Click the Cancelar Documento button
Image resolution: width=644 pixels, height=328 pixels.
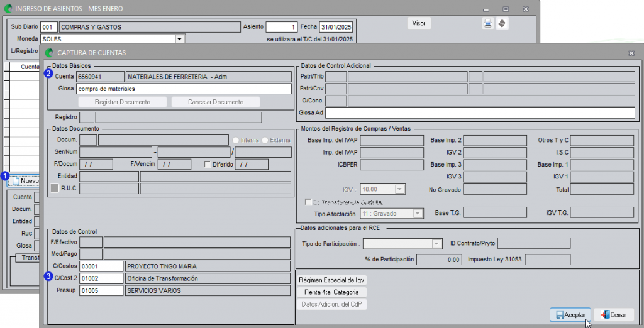click(x=216, y=102)
